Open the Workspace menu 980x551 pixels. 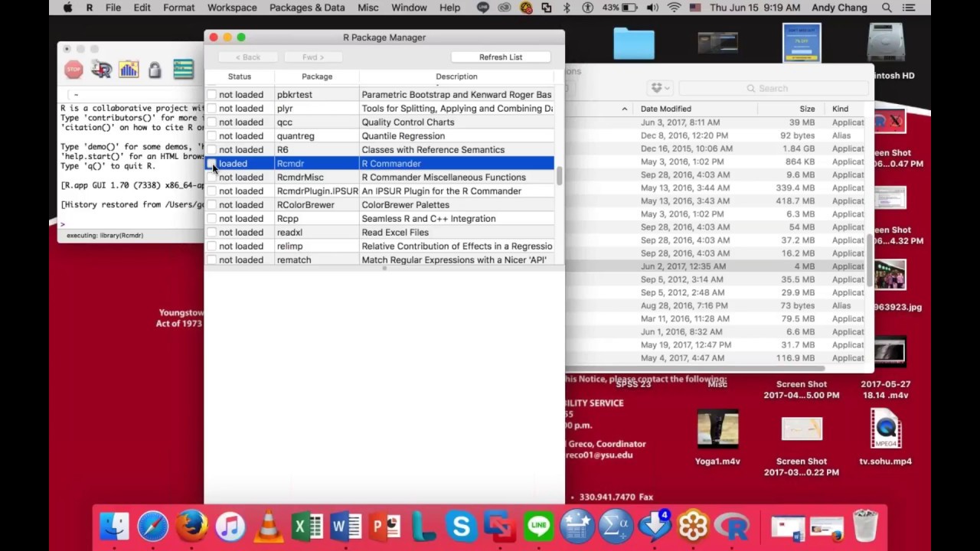pos(232,8)
